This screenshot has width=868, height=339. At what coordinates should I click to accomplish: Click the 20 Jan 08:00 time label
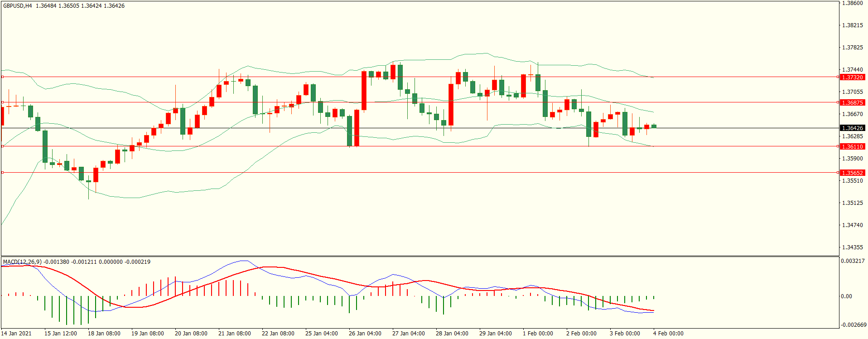[191, 334]
